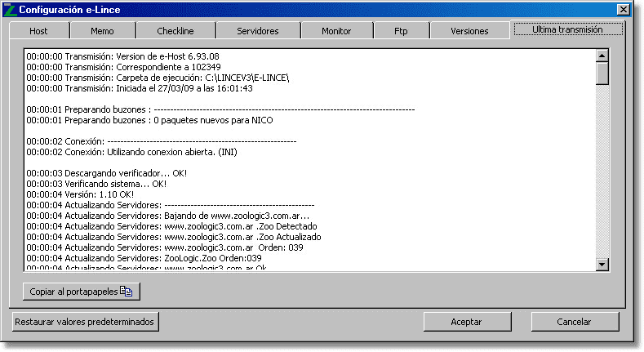
Task: Click line ending '.Zoo Actualizado'
Action: pyautogui.click(x=174, y=237)
